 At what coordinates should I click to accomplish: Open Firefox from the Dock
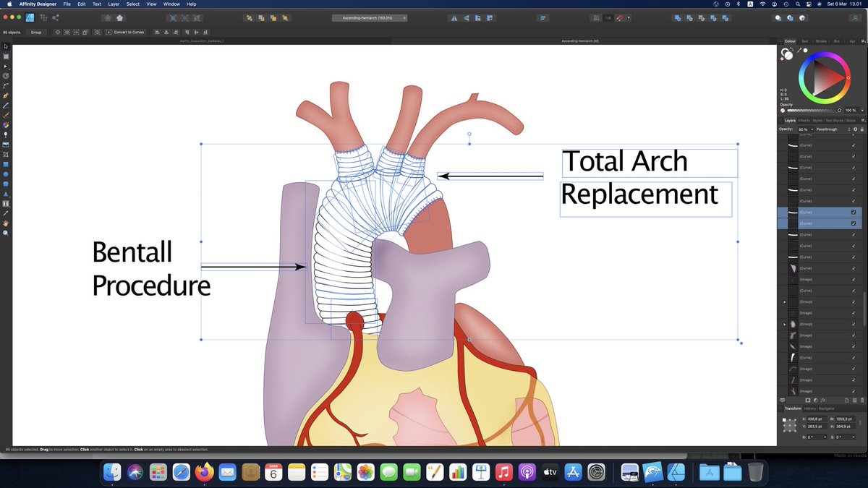[205, 472]
